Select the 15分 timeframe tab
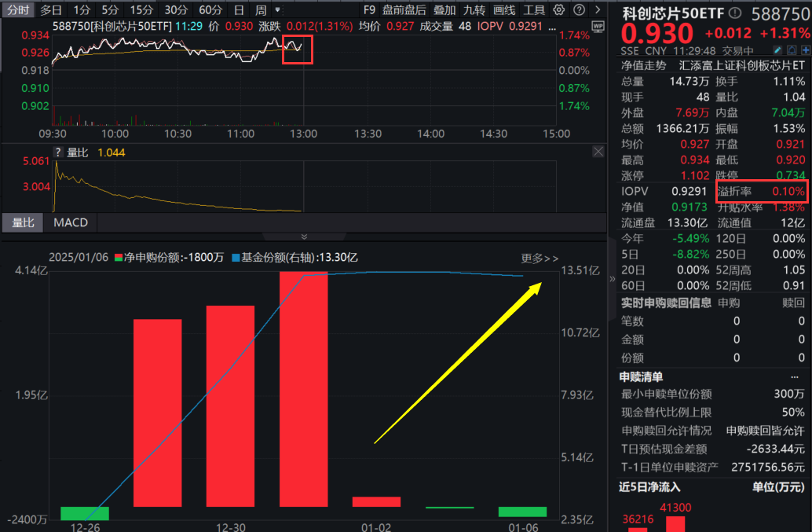Image resolution: width=812 pixels, height=532 pixels. pos(142,10)
